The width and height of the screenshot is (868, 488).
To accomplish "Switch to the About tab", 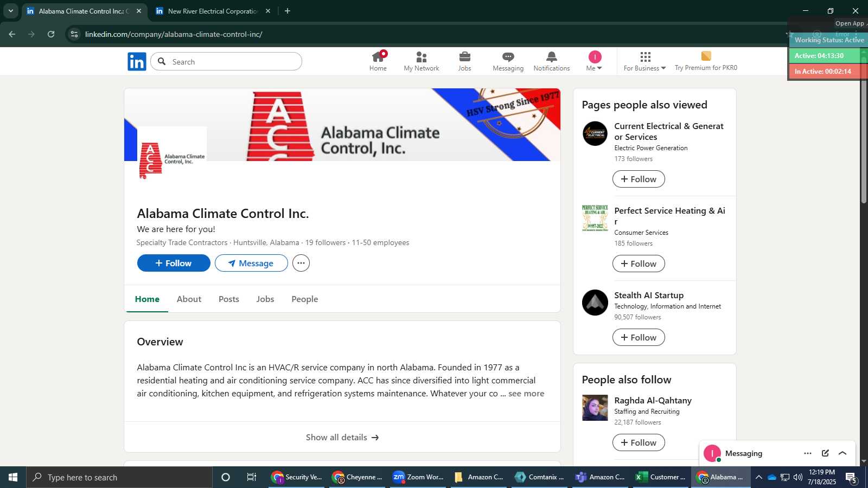I will click(x=189, y=299).
